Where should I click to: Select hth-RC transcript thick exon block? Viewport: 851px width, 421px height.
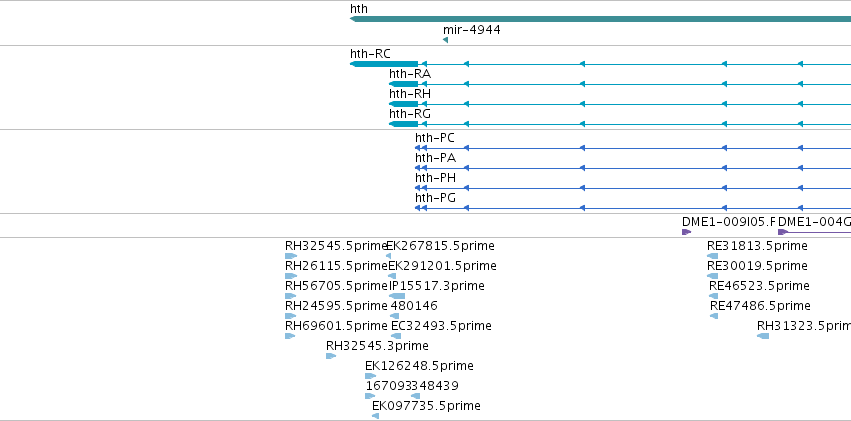tap(384, 64)
